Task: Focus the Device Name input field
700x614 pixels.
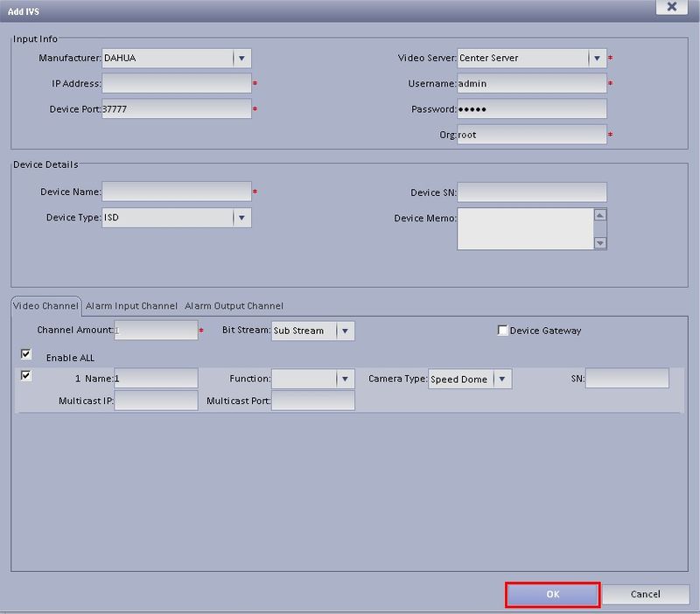Action: (177, 192)
